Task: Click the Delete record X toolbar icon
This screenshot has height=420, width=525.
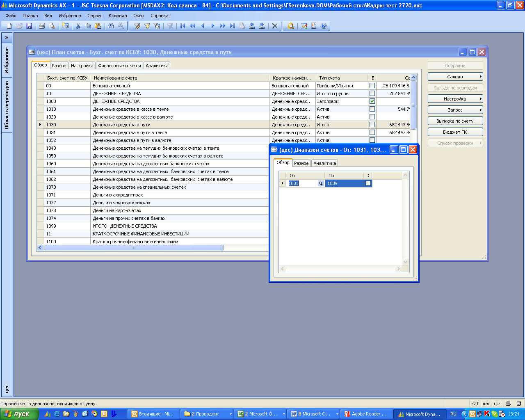Action: click(275, 26)
